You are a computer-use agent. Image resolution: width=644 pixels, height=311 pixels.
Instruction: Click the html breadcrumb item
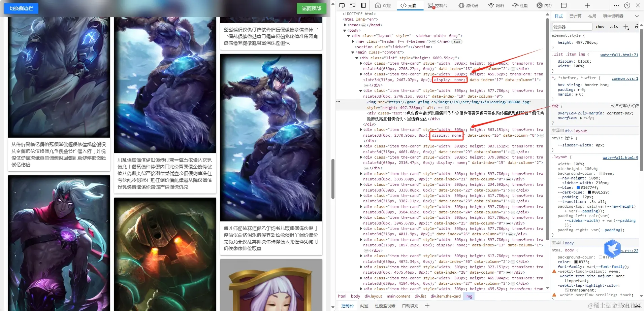pos(342,296)
